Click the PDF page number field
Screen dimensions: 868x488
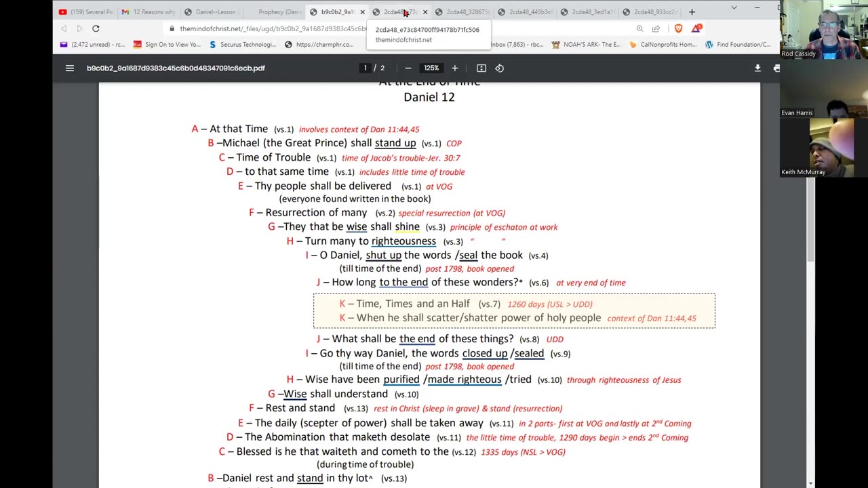[x=366, y=68]
